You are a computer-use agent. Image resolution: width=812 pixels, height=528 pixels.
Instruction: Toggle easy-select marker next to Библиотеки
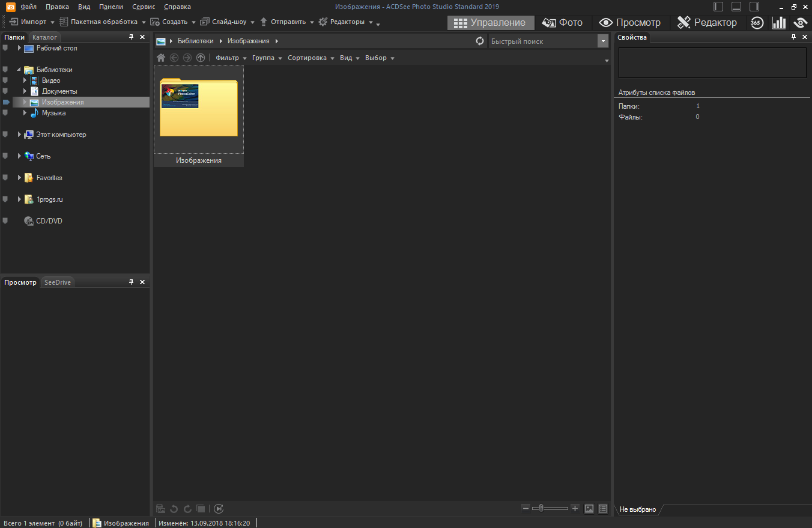point(5,70)
